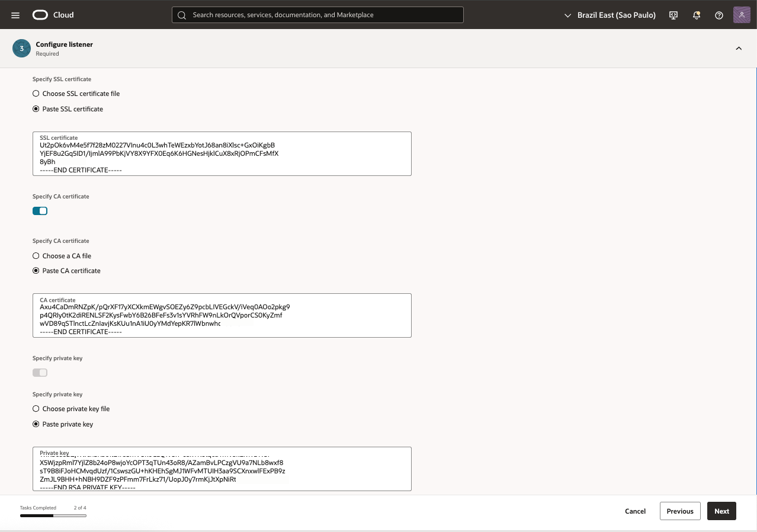Select Paste CA certificate option

pos(67,271)
